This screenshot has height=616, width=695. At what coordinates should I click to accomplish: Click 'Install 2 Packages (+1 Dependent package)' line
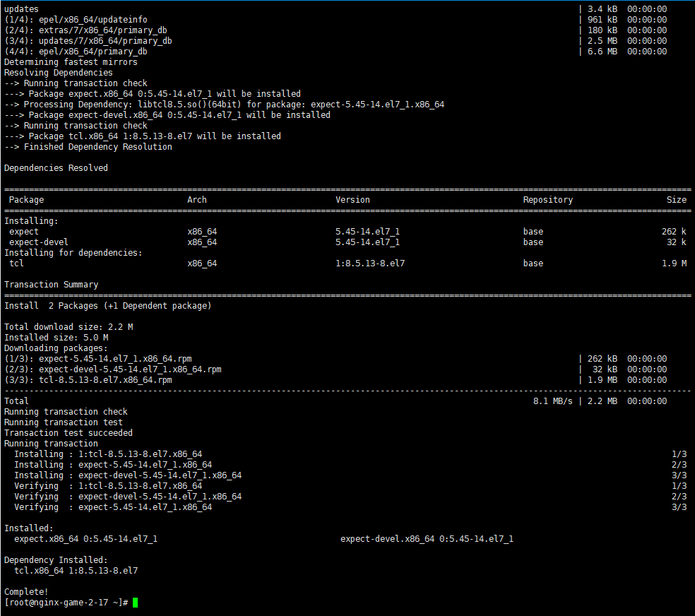click(107, 306)
